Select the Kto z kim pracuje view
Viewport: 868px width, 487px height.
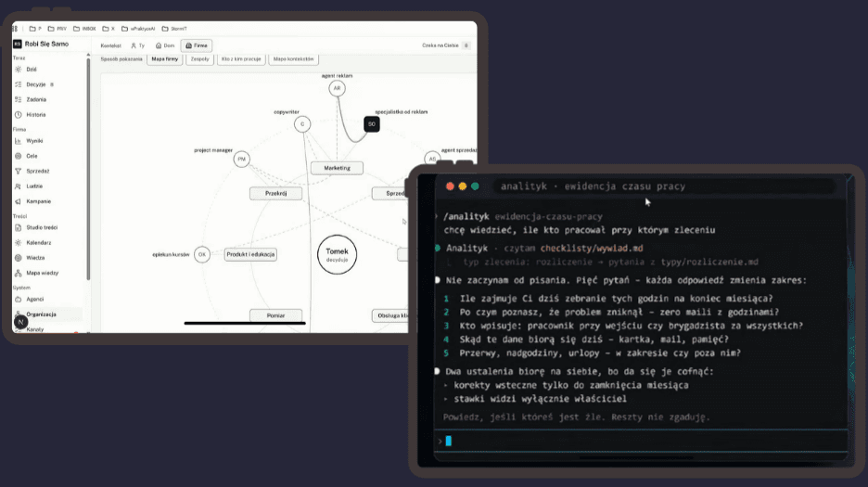[x=241, y=58]
